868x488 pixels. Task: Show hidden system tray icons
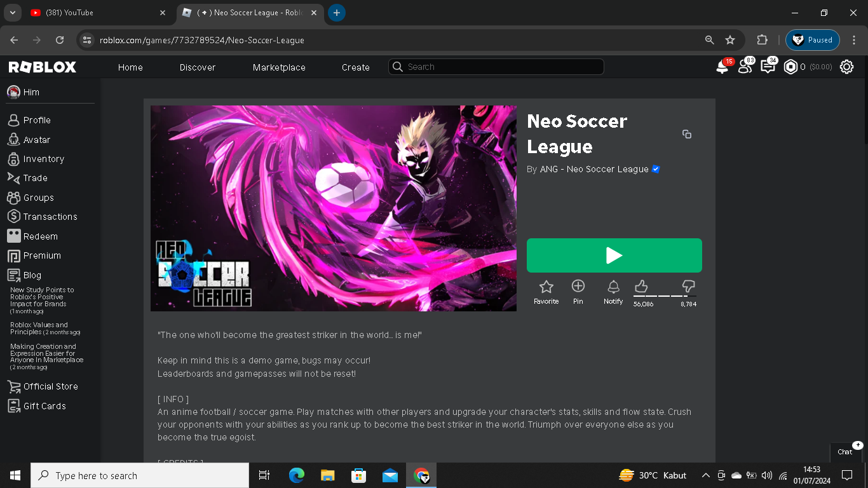[x=705, y=475]
